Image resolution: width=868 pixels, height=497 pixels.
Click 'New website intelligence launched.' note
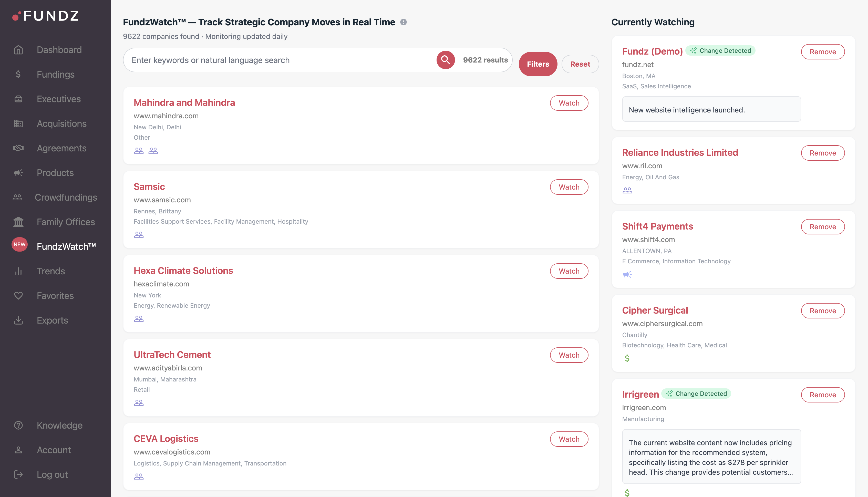pos(711,109)
